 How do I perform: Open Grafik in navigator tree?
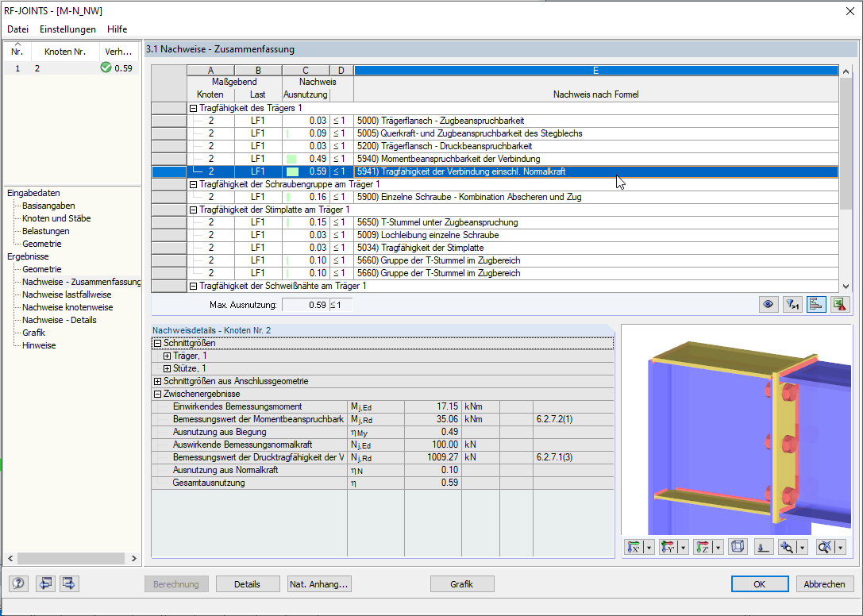33,333
